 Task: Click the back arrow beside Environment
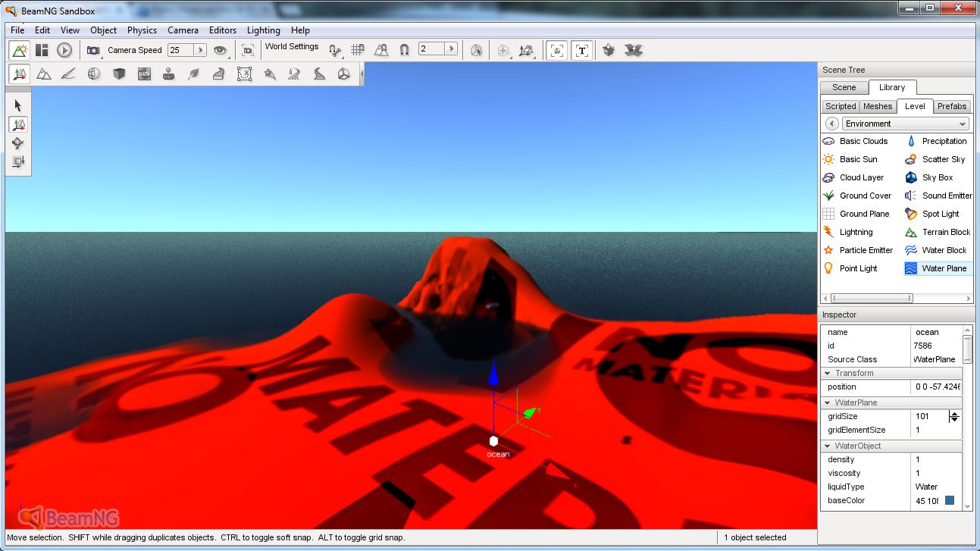click(x=831, y=124)
